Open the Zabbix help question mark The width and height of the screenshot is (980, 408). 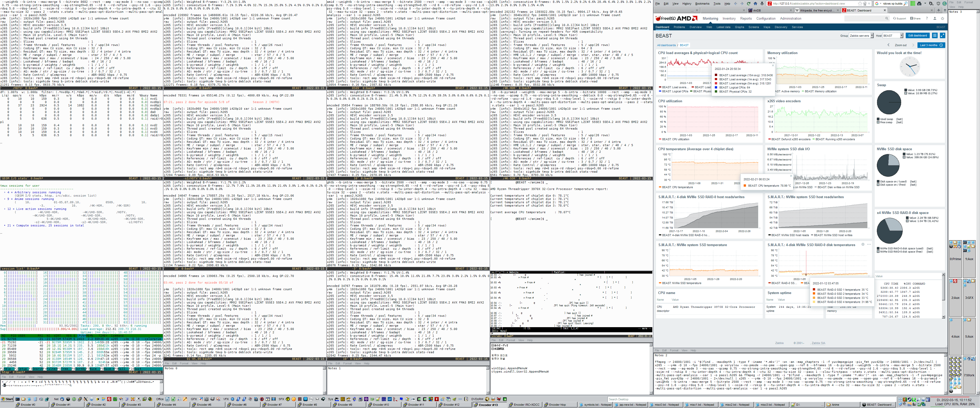(927, 19)
